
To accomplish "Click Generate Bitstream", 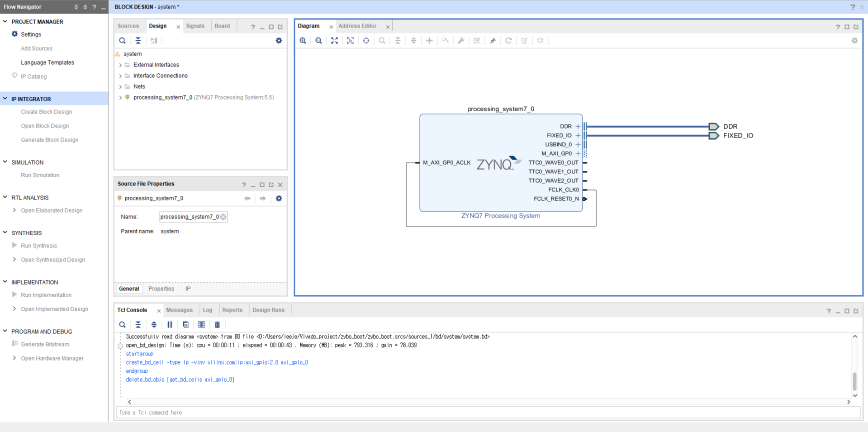I will [x=45, y=344].
